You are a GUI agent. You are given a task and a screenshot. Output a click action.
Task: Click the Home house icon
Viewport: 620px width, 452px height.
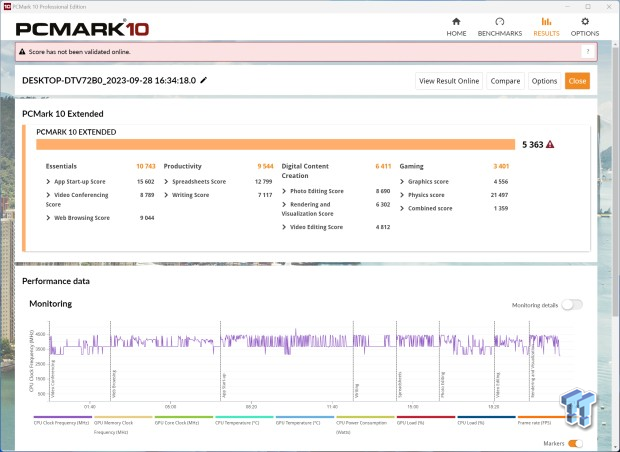tap(456, 21)
